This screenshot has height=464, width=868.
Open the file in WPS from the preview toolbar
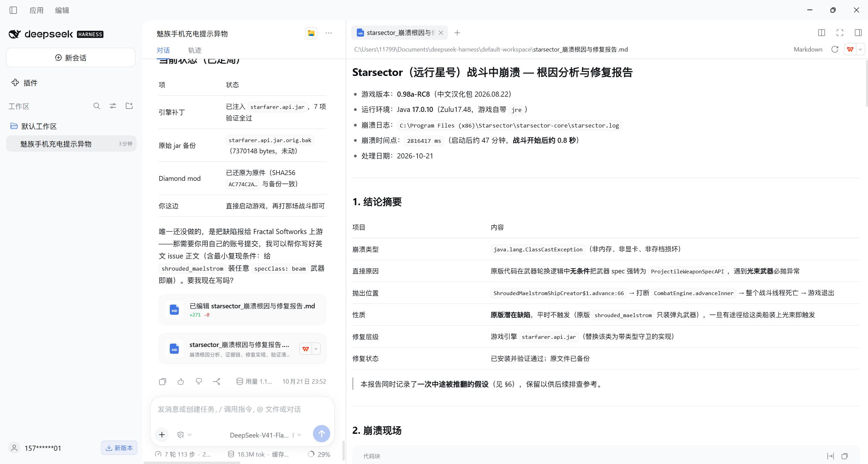[850, 50]
